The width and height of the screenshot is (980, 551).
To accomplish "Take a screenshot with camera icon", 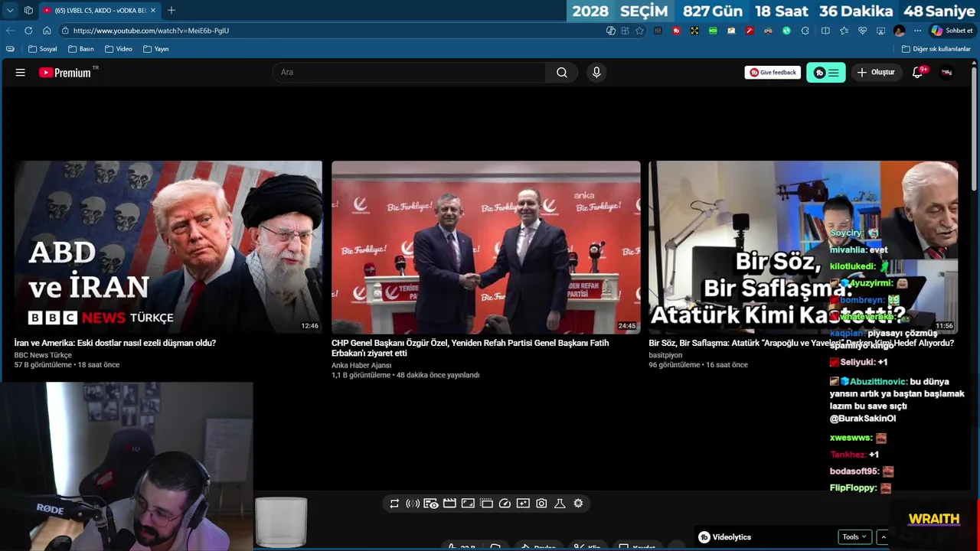I will click(541, 504).
